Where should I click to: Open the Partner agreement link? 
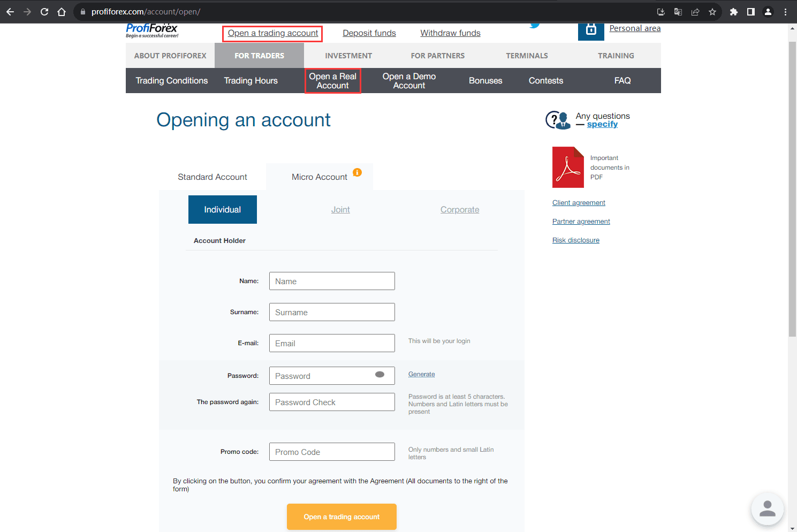click(581, 222)
